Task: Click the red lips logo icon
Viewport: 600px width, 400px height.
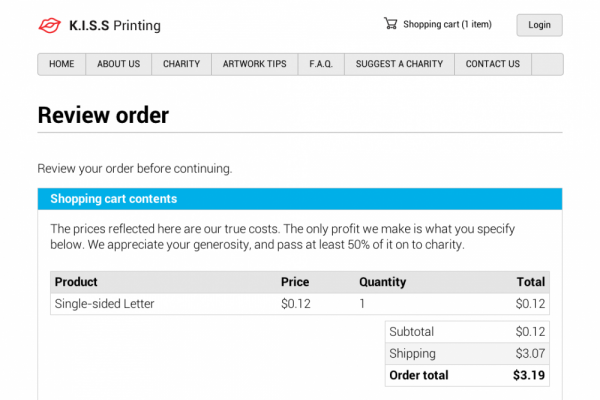Action: pos(49,26)
